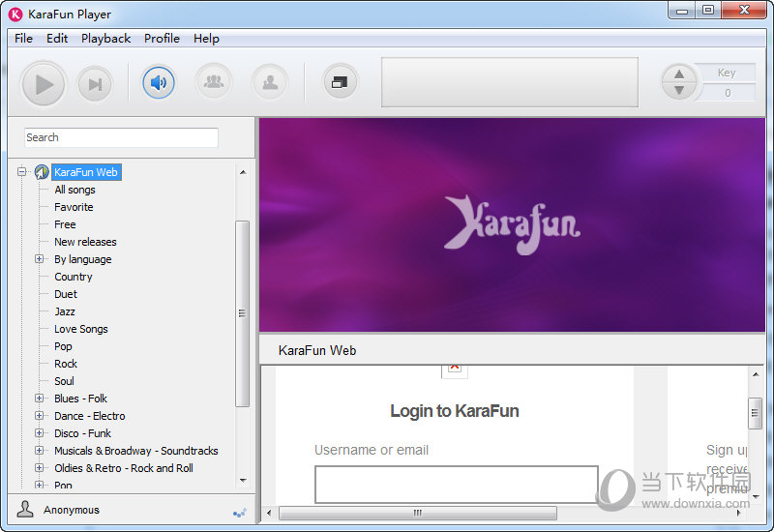This screenshot has height=532, width=774.
Task: Expand the By language node
Action: coord(39,259)
